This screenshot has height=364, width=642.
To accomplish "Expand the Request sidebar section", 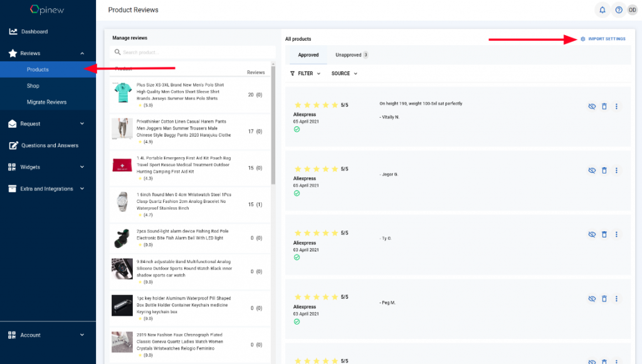I will [x=82, y=123].
